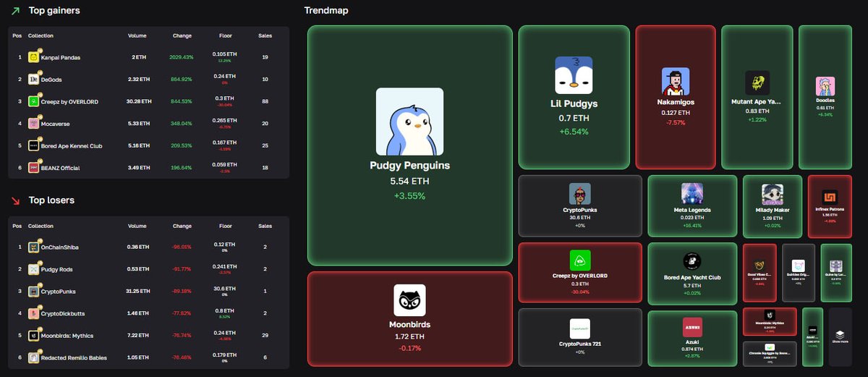The width and height of the screenshot is (868, 377).
Task: Sort Top losers by Change column header
Action: pyautogui.click(x=182, y=226)
